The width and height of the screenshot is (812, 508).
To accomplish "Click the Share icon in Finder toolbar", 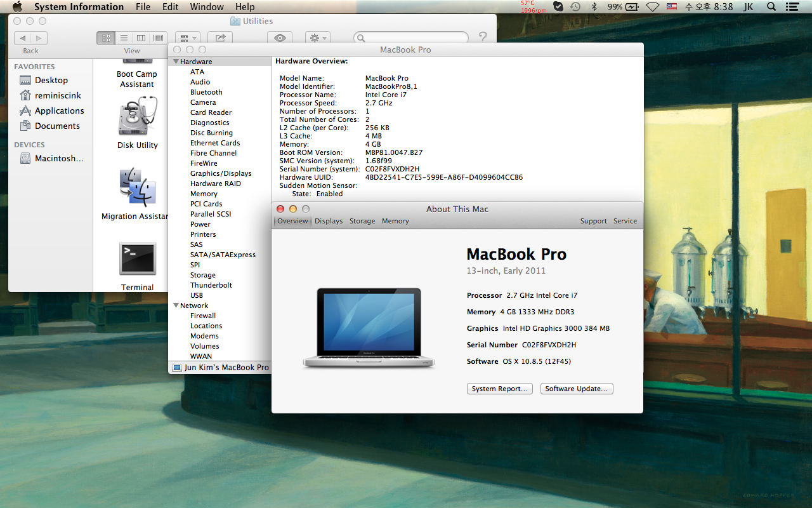I will [x=220, y=38].
